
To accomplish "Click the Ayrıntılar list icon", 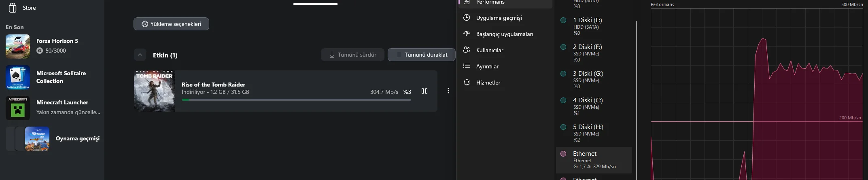I will tap(467, 66).
